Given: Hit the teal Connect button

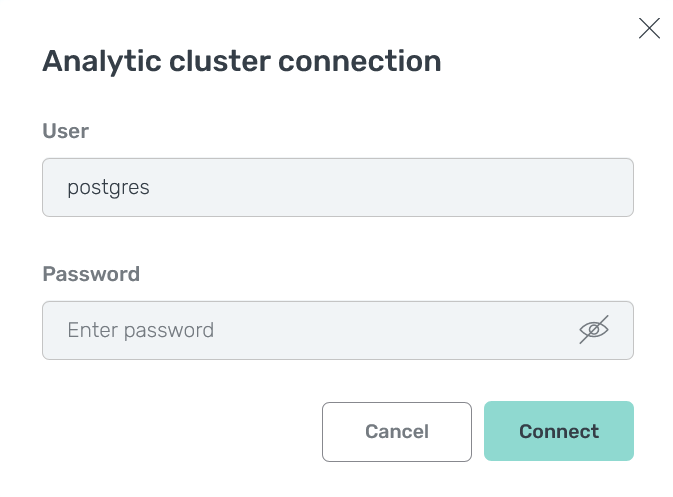Looking at the screenshot, I should click(x=558, y=431).
